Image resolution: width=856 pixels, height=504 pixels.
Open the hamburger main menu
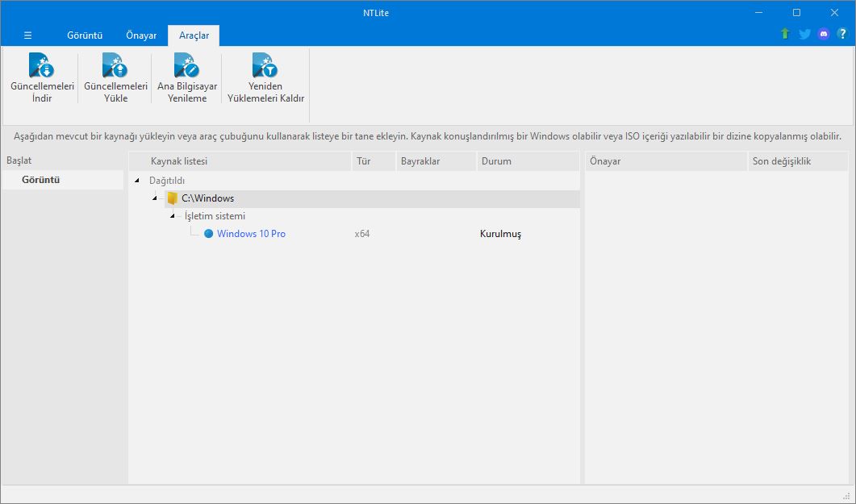pos(28,35)
